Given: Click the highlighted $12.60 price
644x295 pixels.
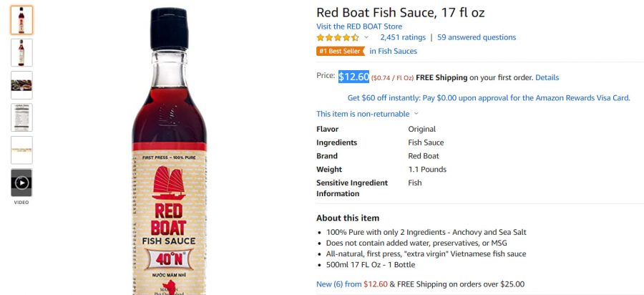Looking at the screenshot, I should (353, 77).
